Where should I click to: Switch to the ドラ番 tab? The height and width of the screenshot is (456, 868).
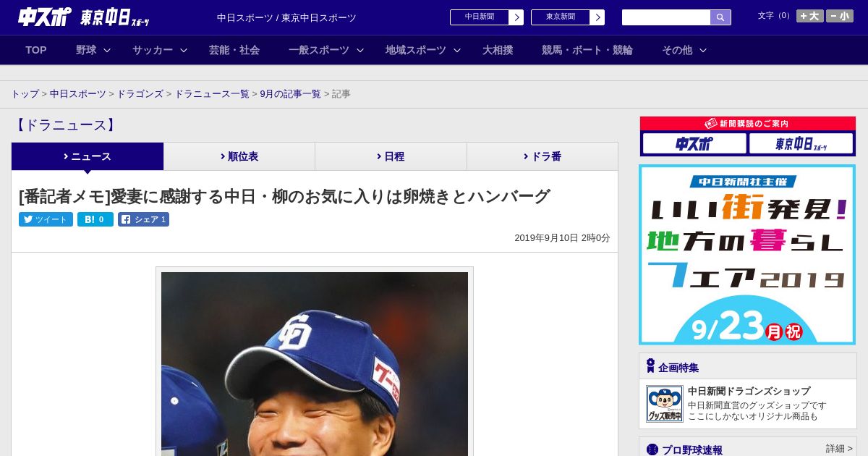click(x=542, y=156)
